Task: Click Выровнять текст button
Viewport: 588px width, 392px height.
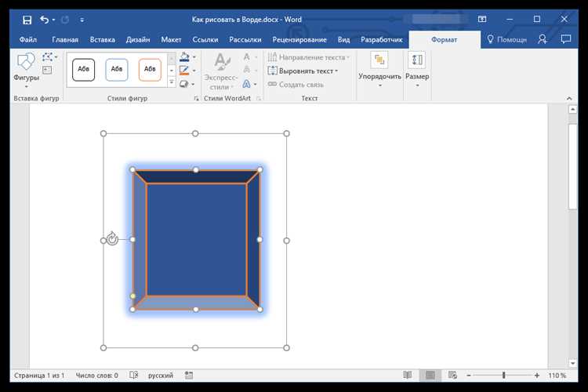Action: (303, 71)
